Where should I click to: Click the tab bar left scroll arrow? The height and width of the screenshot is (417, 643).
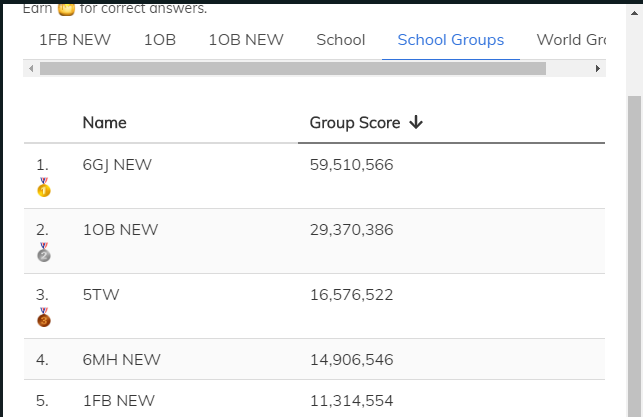[x=31, y=68]
